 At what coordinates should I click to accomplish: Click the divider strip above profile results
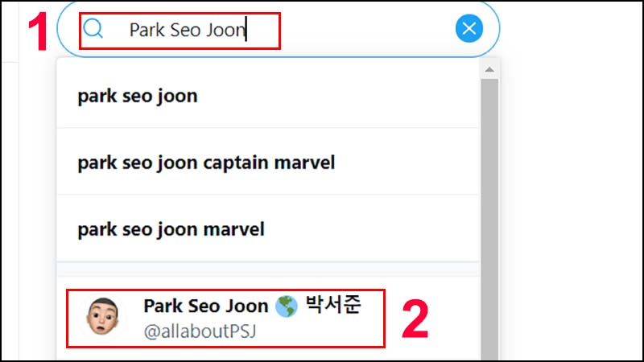[268, 269]
